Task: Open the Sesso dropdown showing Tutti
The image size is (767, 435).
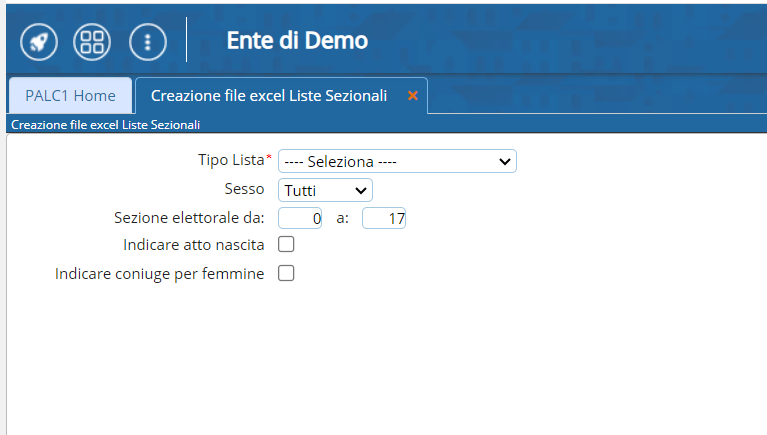Action: click(x=325, y=189)
